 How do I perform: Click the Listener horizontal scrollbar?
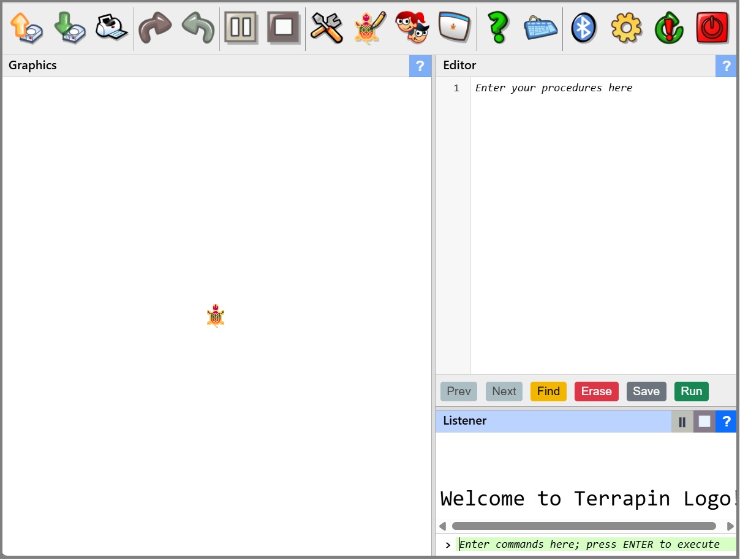click(x=583, y=526)
